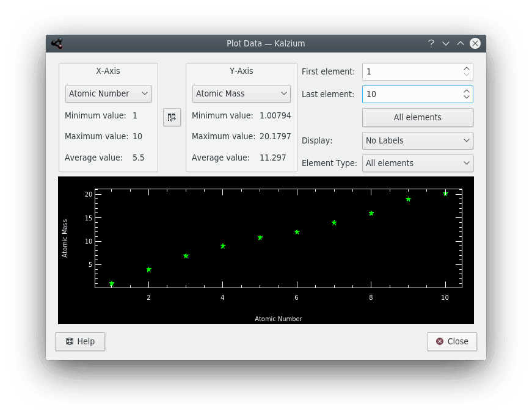Click the plot point for atomic number 1
The width and height of the screenshot is (532, 417).
tap(112, 283)
